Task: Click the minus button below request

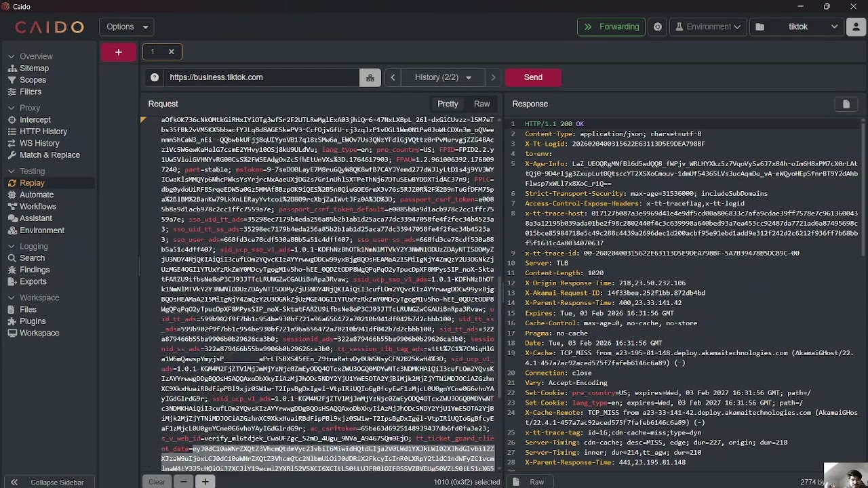Action: pos(184,482)
